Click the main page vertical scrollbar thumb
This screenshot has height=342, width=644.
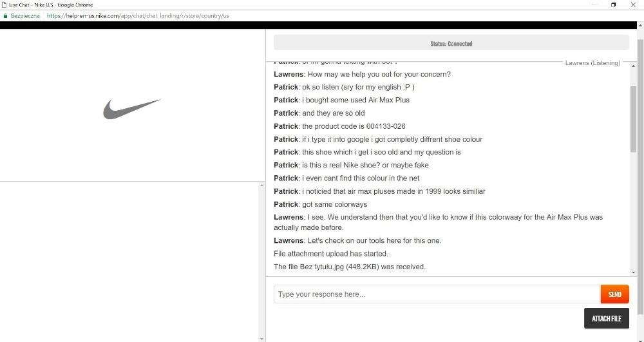(x=640, y=176)
